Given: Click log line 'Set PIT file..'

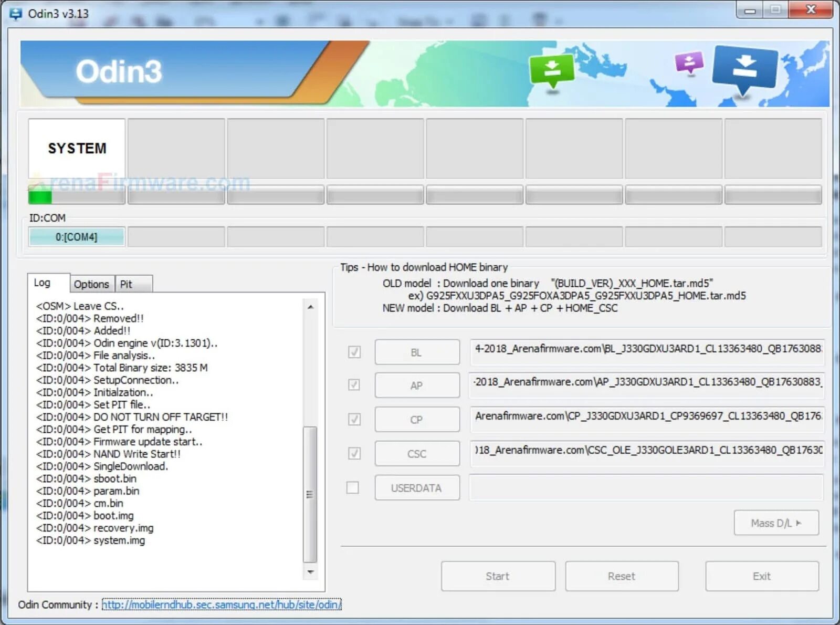Looking at the screenshot, I should tap(93, 404).
